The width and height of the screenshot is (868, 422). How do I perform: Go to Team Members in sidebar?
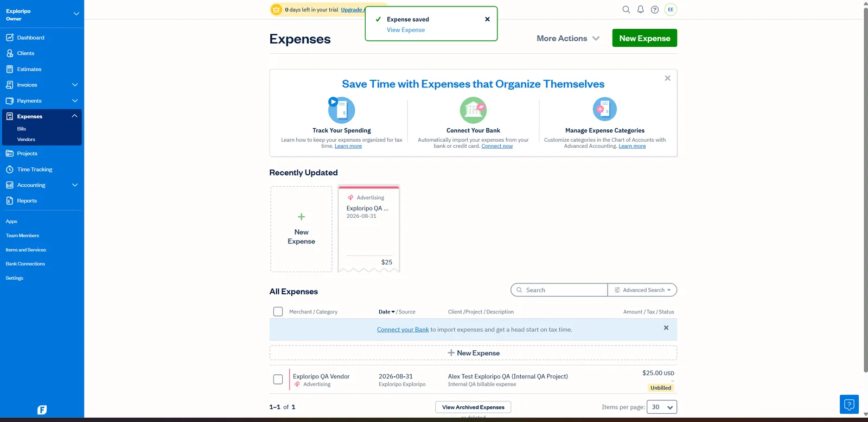[x=22, y=236]
